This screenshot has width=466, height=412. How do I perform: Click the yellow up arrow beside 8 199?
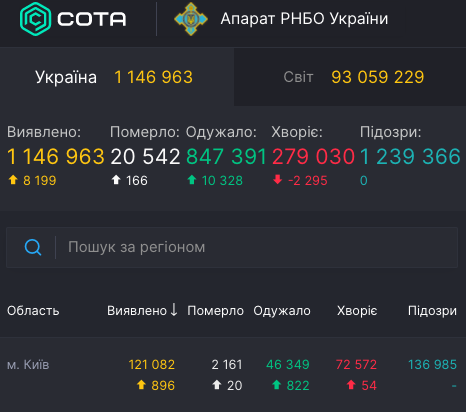coord(13,180)
